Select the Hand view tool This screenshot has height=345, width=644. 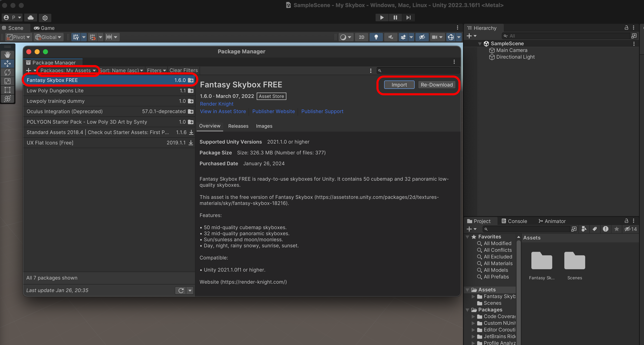pyautogui.click(x=8, y=55)
